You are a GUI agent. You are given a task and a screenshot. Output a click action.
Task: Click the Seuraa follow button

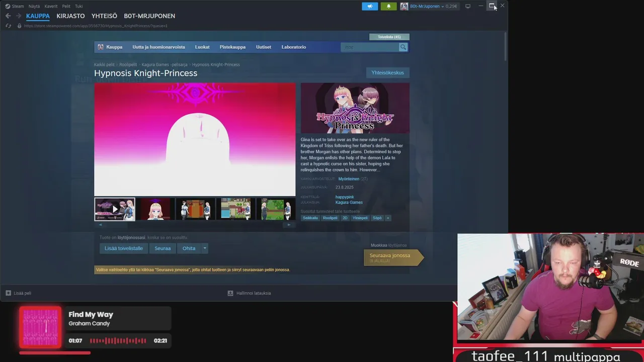pyautogui.click(x=163, y=248)
